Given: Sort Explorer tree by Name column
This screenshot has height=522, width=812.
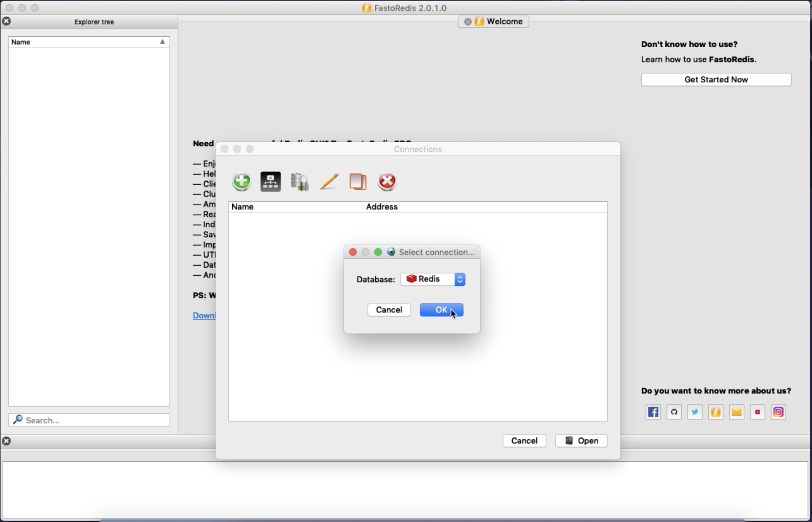Looking at the screenshot, I should [x=89, y=42].
